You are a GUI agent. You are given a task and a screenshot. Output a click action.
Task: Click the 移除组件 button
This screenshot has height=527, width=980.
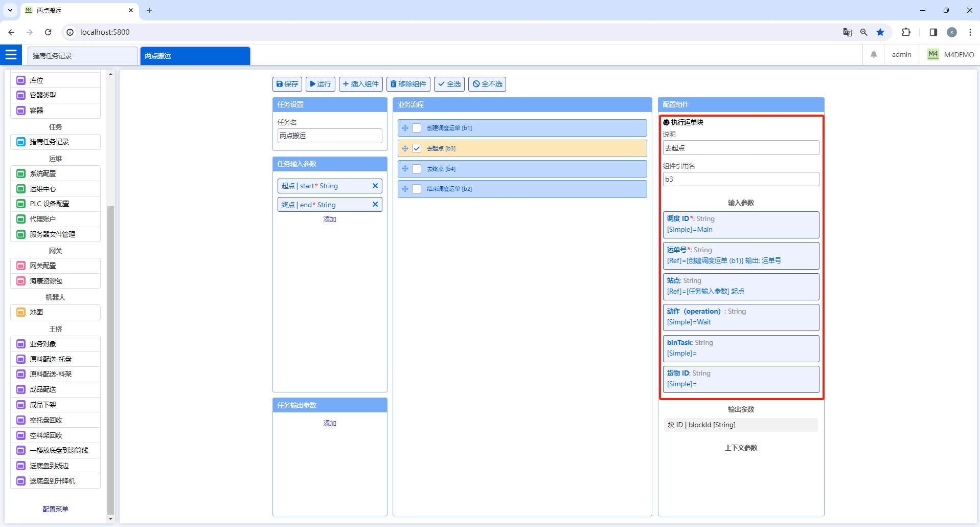coord(408,84)
